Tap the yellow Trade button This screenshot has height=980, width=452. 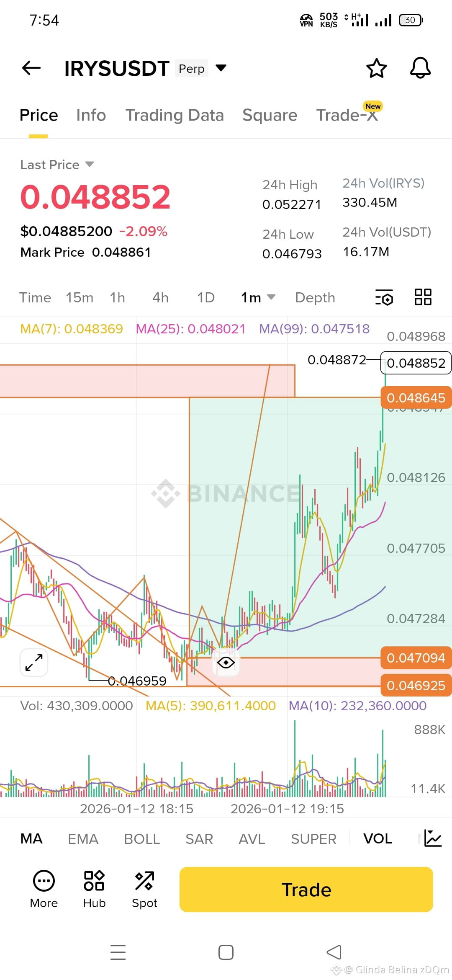click(306, 889)
